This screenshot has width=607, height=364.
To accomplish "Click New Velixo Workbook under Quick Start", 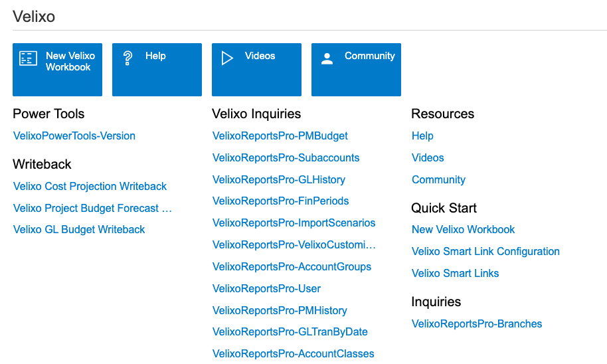I will [464, 230].
